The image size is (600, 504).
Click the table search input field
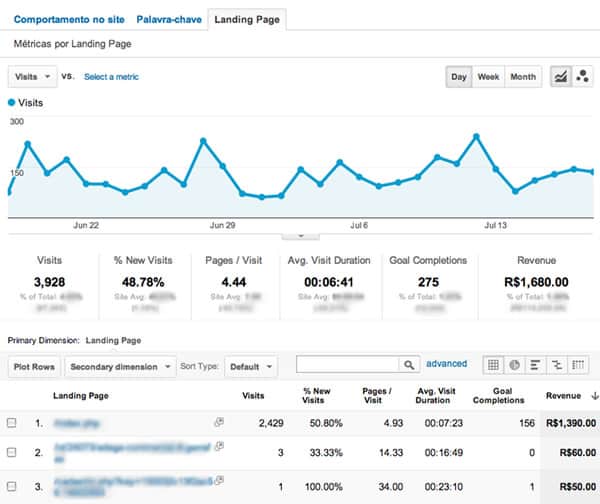pyautogui.click(x=347, y=365)
